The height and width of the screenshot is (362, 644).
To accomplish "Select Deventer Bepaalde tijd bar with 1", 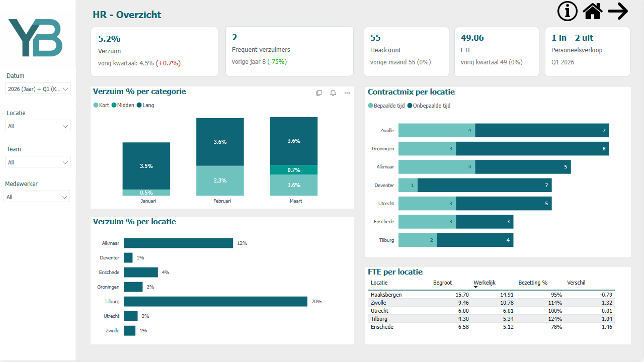I will tap(408, 185).
